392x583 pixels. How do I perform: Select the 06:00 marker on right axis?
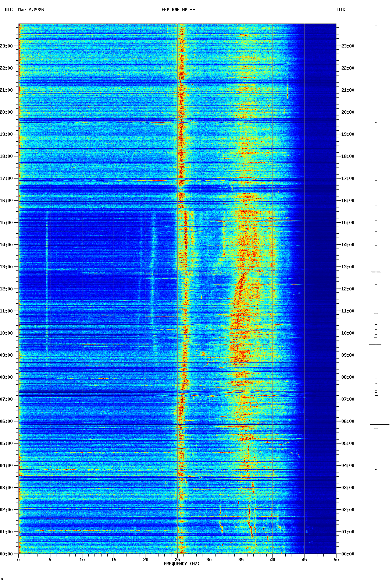[x=348, y=421]
